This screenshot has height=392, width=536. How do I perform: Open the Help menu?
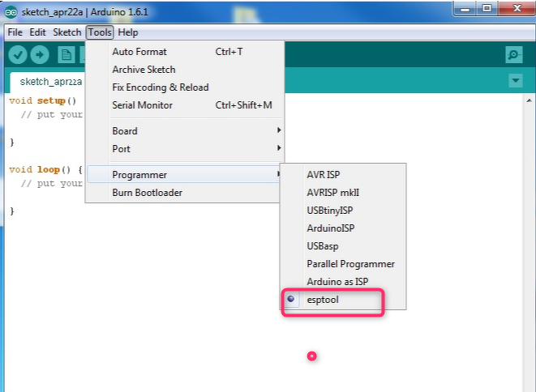click(128, 32)
